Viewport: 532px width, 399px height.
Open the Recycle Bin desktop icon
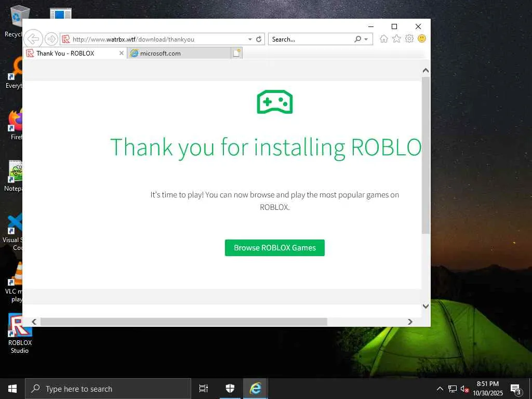pos(14,22)
